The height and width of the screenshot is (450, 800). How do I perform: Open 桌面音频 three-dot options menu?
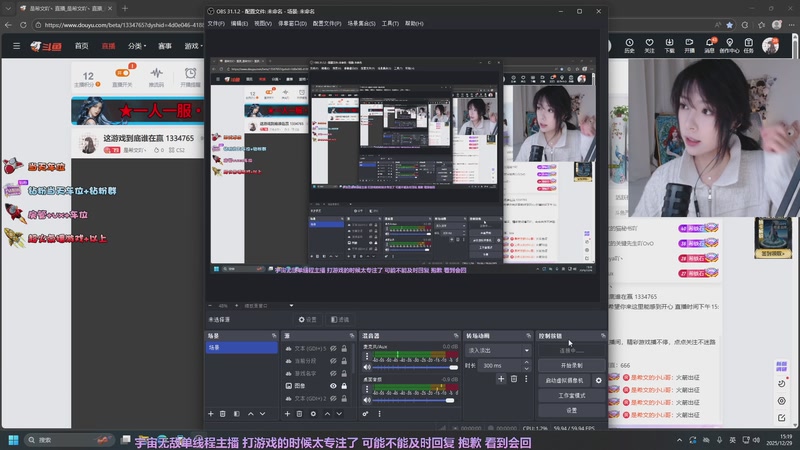click(367, 389)
